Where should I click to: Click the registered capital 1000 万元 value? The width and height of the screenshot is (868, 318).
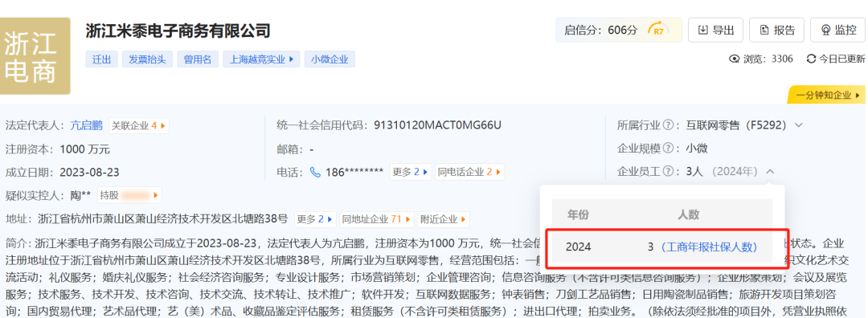[84, 149]
